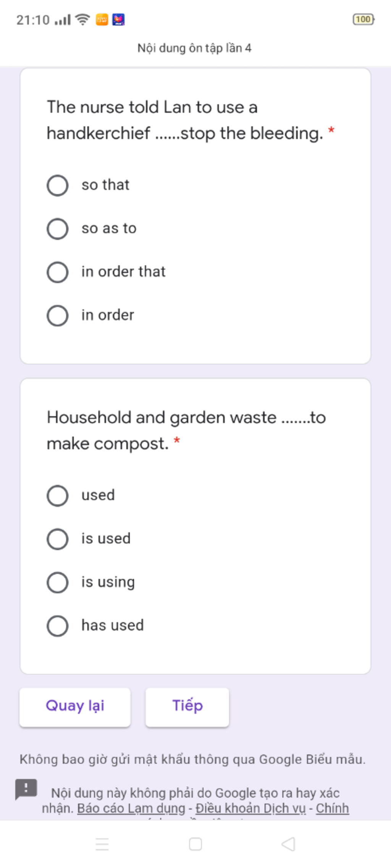
Task: Go back with the Quay lại button
Action: click(x=75, y=707)
